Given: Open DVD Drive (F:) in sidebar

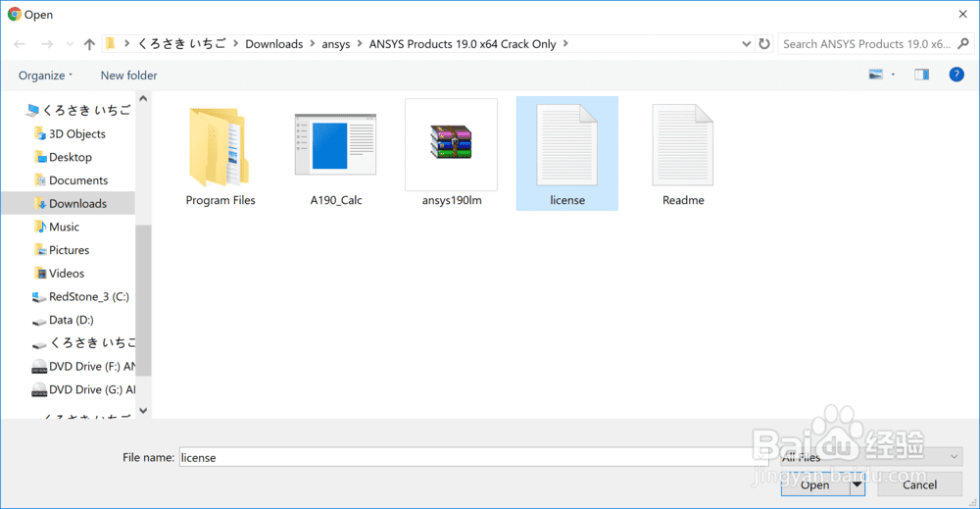Looking at the screenshot, I should pyautogui.click(x=92, y=367).
